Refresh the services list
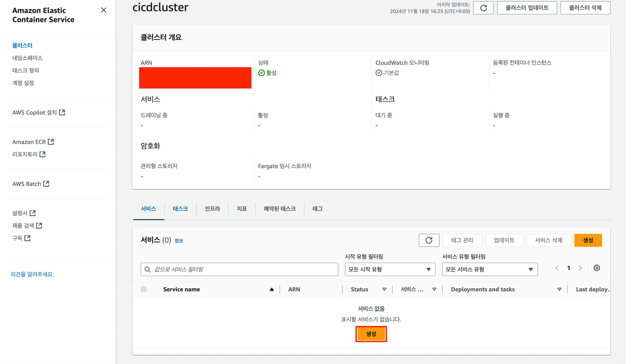 pos(429,240)
